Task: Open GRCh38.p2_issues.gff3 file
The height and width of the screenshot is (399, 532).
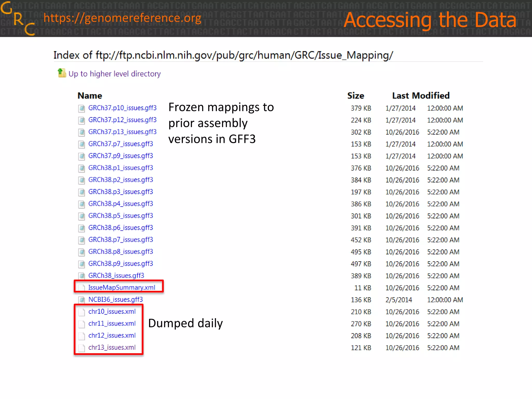Action: click(x=121, y=179)
